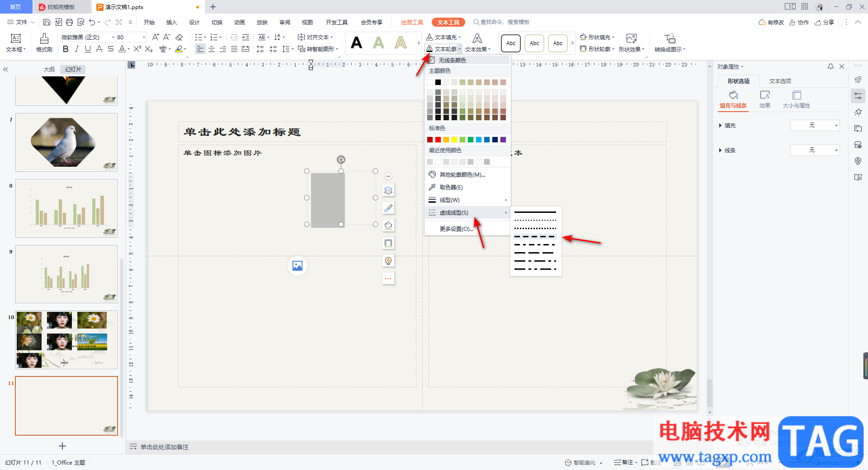Viewport: 868px width, 470px height.
Task: Choose 取色器(E) eyedropper menu entry
Action: pos(467,187)
